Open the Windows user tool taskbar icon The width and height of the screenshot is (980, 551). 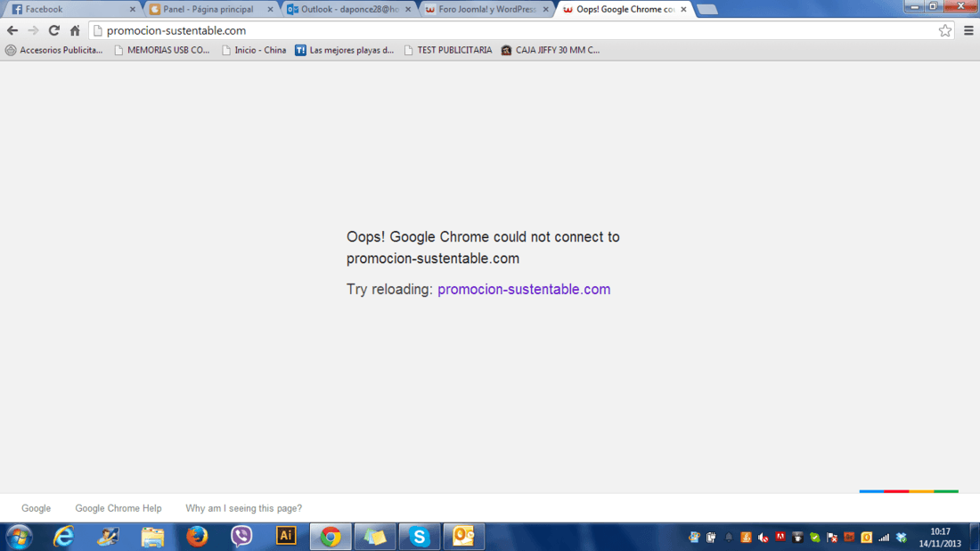108,537
